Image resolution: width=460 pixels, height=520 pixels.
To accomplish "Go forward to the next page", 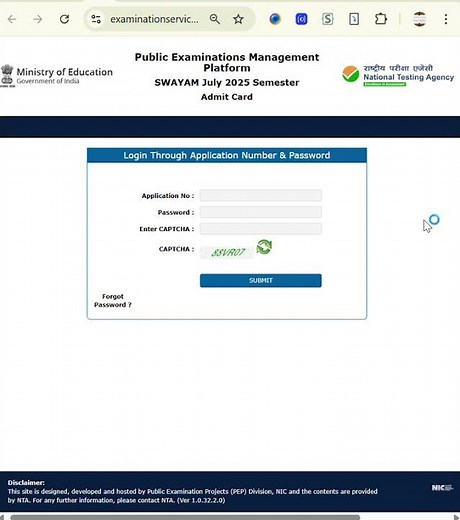I will pos(38,19).
